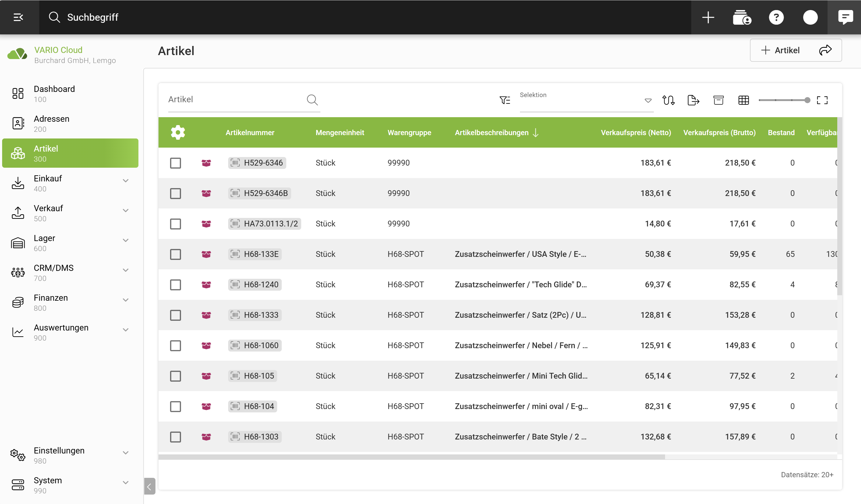
Task: Check the checkbox for article H529-6346
Action: (x=176, y=163)
